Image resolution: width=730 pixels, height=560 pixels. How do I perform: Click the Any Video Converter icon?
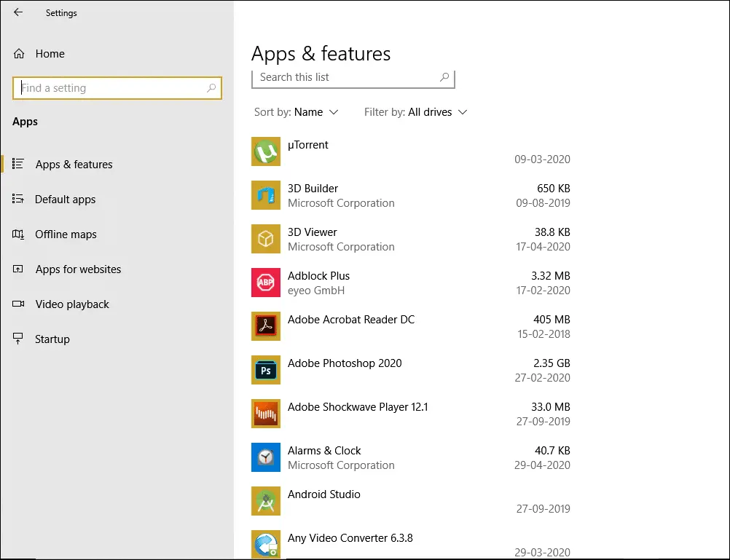(266, 545)
